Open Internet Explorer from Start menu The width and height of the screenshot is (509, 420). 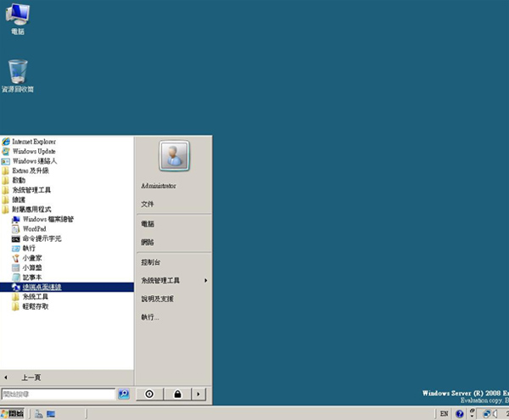(x=34, y=142)
